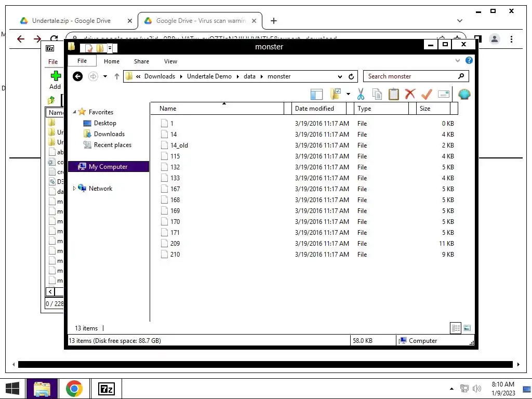Select Downloads in the address breadcrumb
The width and height of the screenshot is (532, 399).
pos(160,76)
